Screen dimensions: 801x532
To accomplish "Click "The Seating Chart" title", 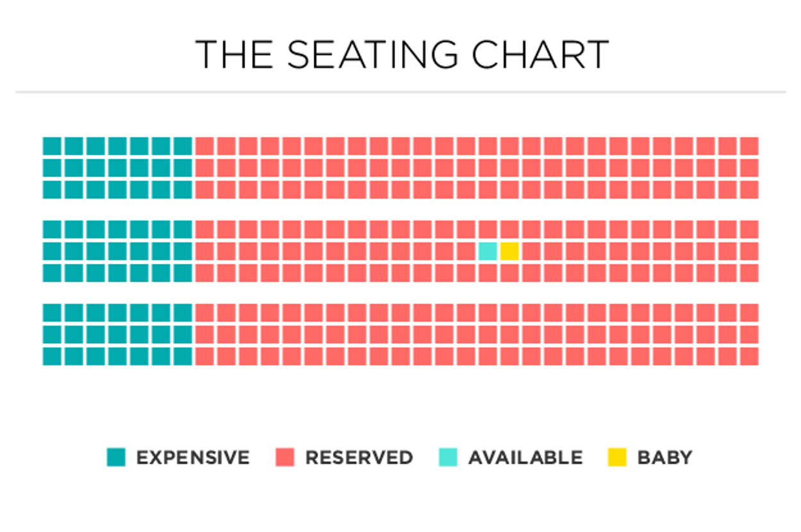I will [x=401, y=55].
